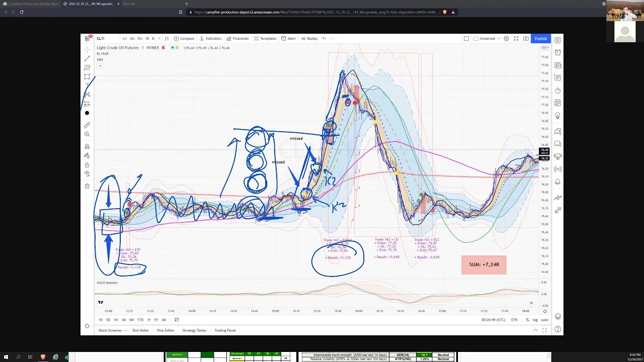644x362 pixels.
Task: Open the Strategy Tester tab
Action: [194, 330]
